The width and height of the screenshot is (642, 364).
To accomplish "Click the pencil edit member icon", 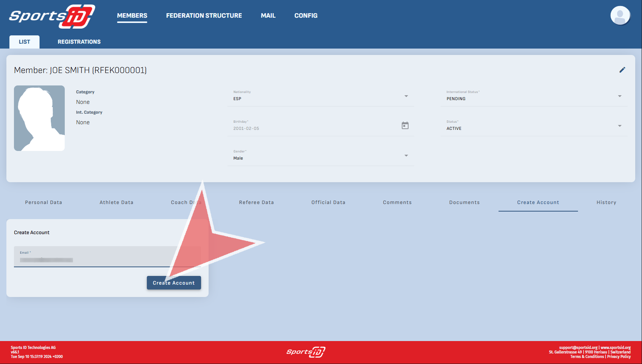I will pos(622,70).
